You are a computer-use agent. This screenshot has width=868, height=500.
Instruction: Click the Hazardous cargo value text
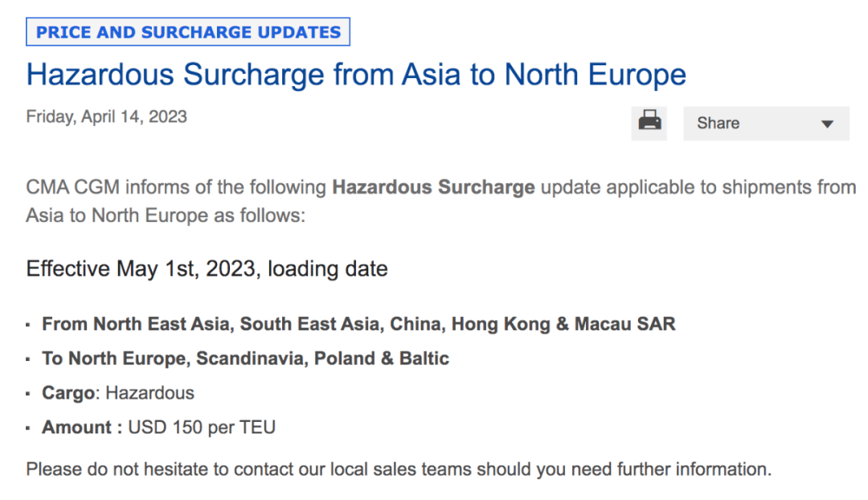point(150,393)
